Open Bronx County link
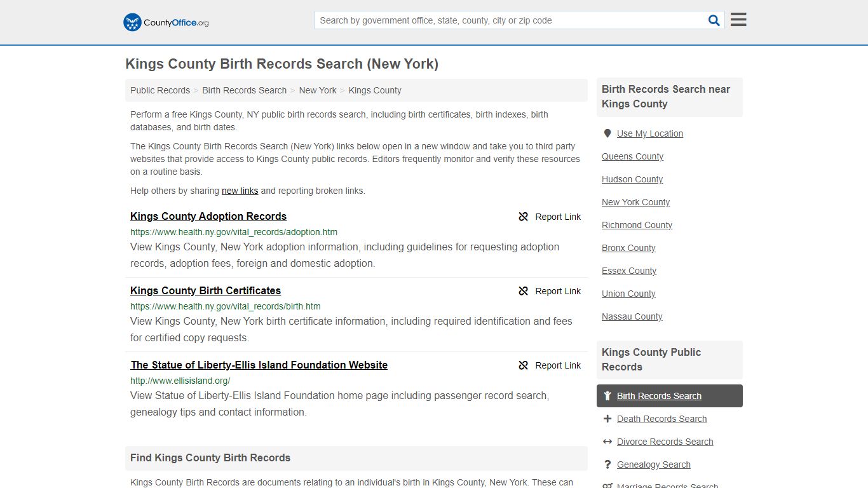868x488 pixels. tap(629, 248)
